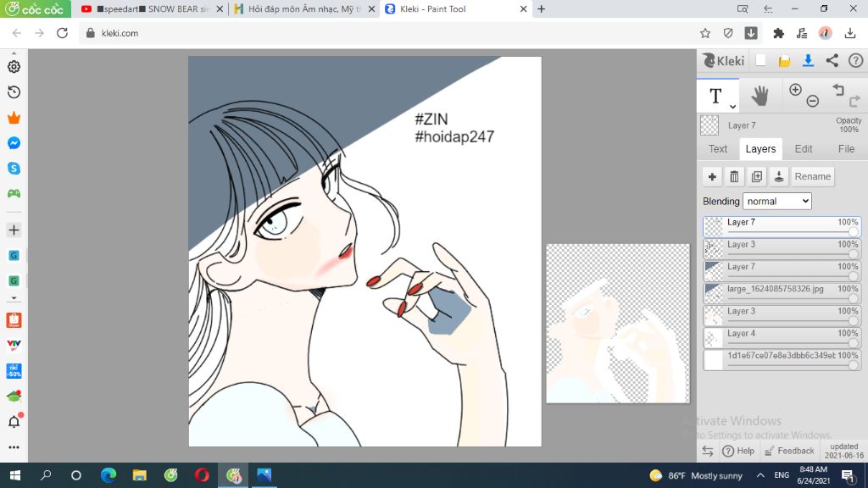Click the kleki.com address bar

point(387,33)
